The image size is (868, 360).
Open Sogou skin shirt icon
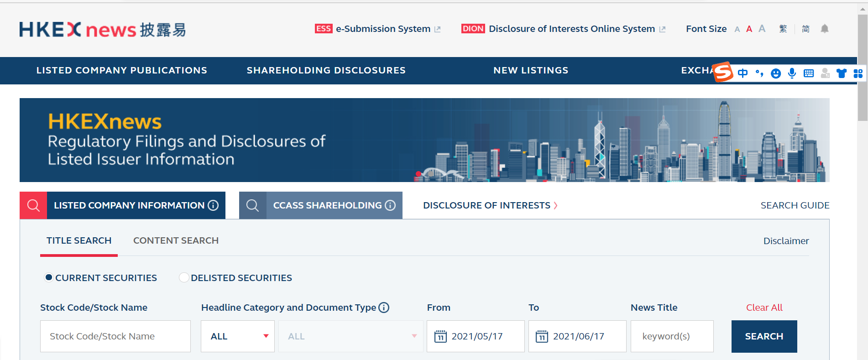[842, 73]
